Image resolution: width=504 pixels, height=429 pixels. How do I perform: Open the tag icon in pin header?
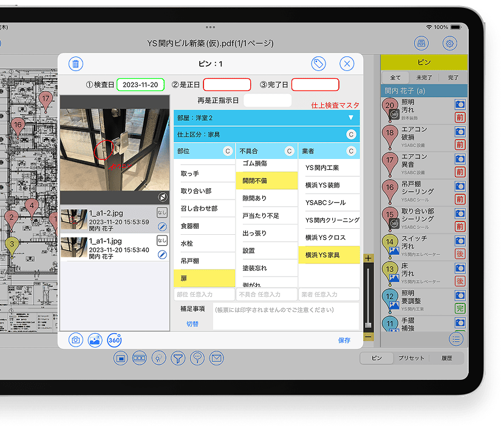point(318,64)
